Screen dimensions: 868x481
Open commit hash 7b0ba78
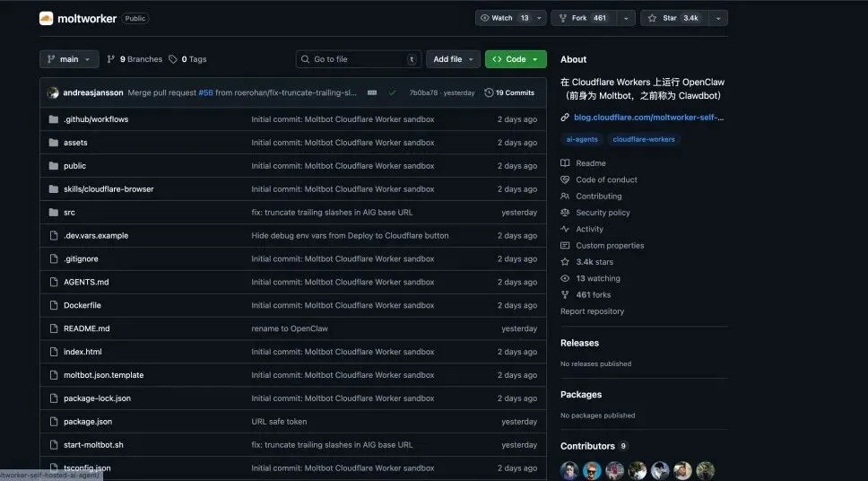coord(423,92)
